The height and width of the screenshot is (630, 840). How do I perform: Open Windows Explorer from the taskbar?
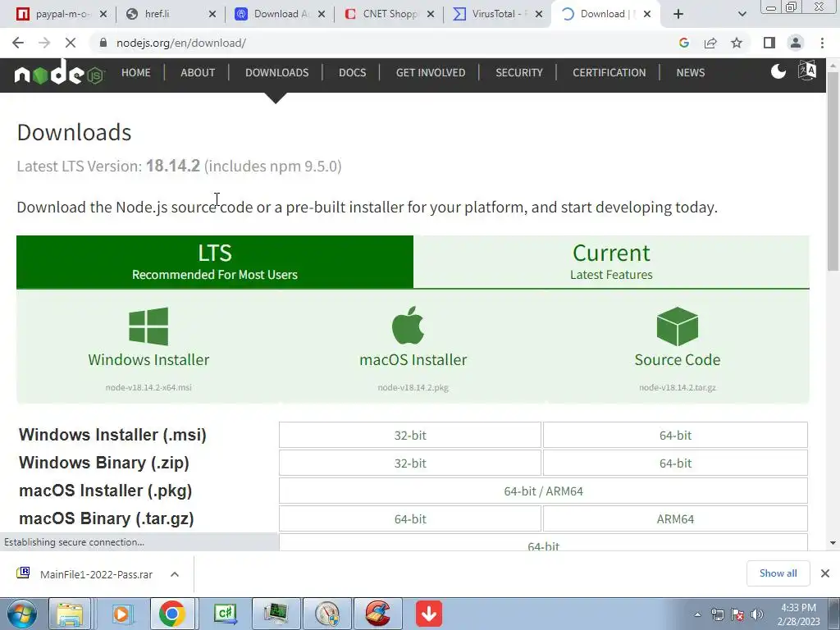(x=71, y=614)
